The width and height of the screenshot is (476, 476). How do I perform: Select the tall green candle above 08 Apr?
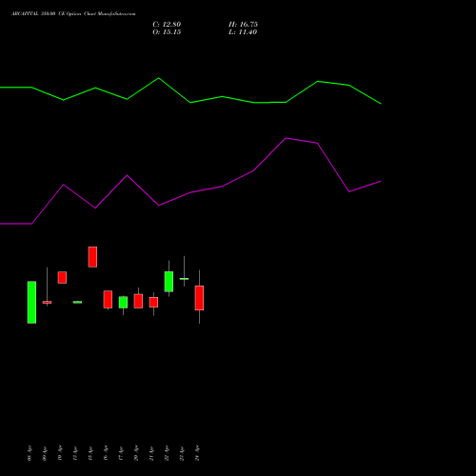31,302
